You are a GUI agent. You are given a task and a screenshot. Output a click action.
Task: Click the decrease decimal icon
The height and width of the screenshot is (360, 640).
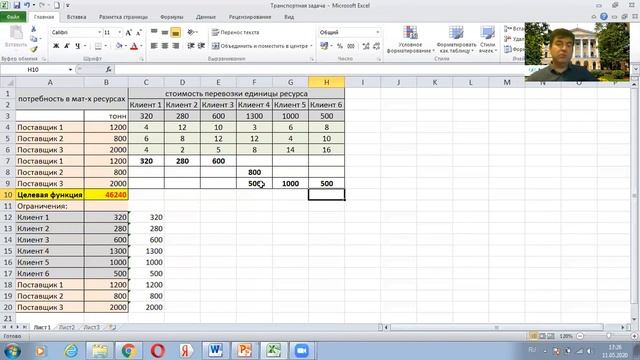click(x=376, y=46)
